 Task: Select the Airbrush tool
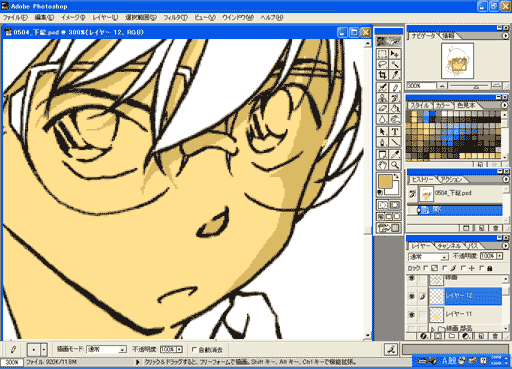click(x=382, y=87)
